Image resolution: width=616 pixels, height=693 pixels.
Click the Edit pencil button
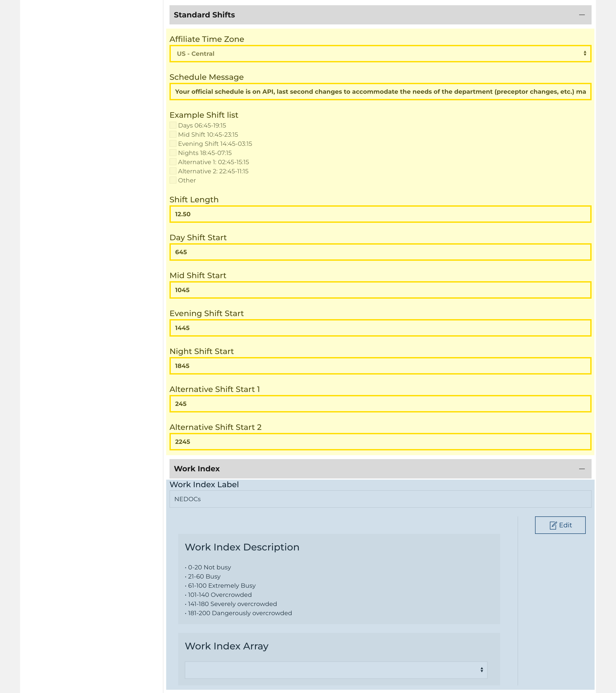click(x=560, y=525)
